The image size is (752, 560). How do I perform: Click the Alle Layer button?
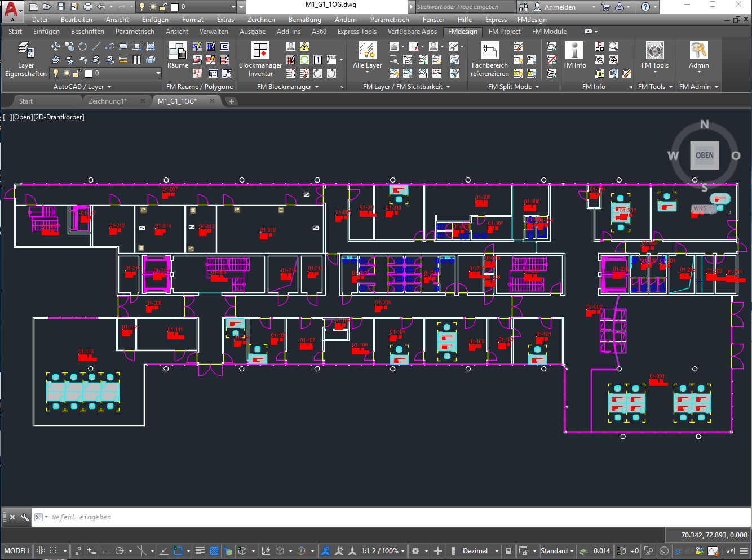367,55
